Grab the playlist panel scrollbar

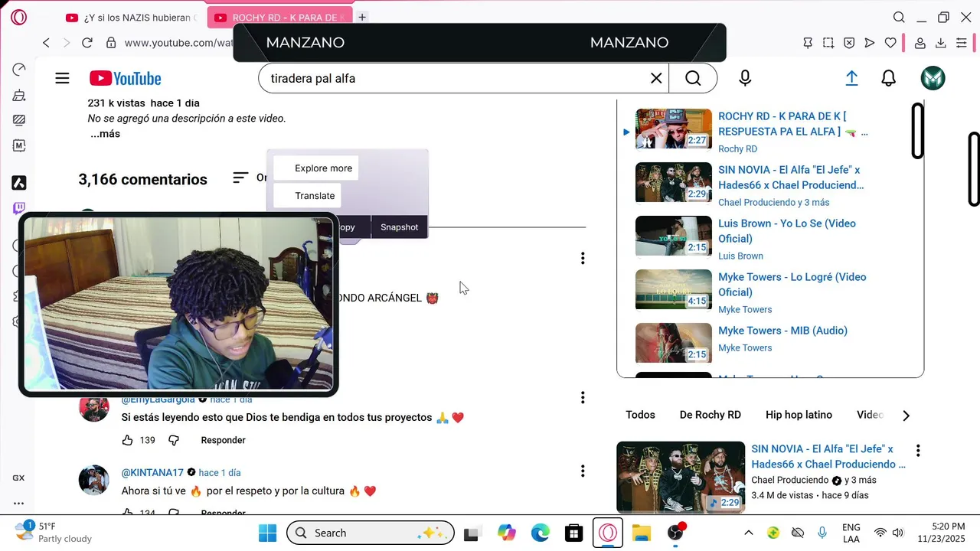point(917,131)
